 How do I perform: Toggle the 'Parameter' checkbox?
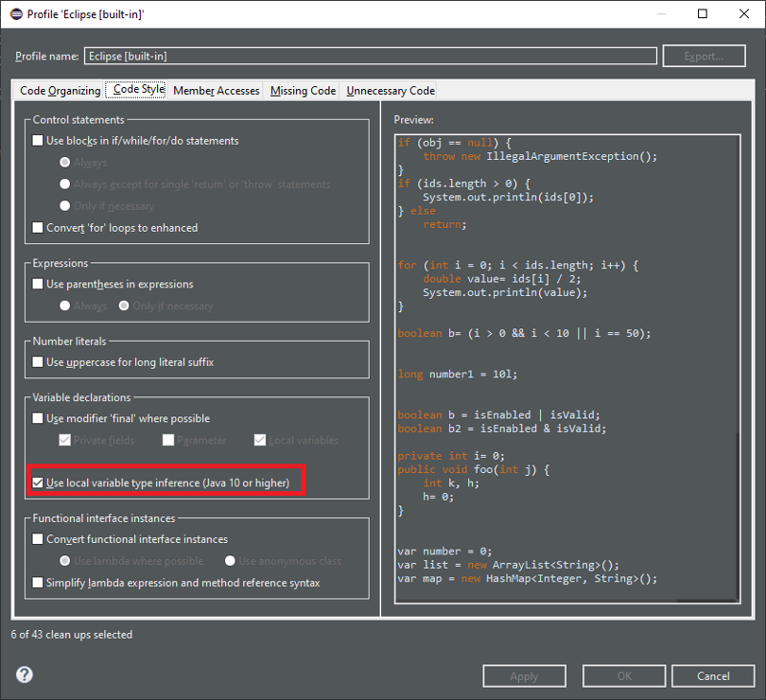click(x=169, y=440)
